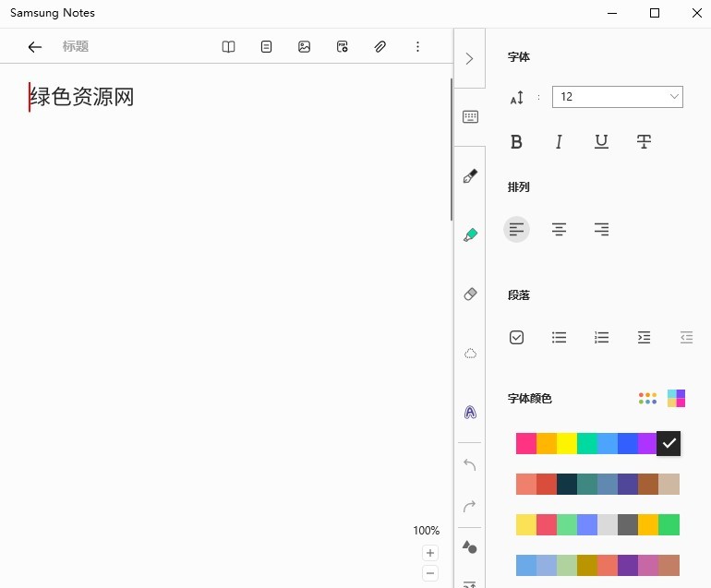The height and width of the screenshot is (588, 711).
Task: Open the font size dropdown
Action: [617, 97]
